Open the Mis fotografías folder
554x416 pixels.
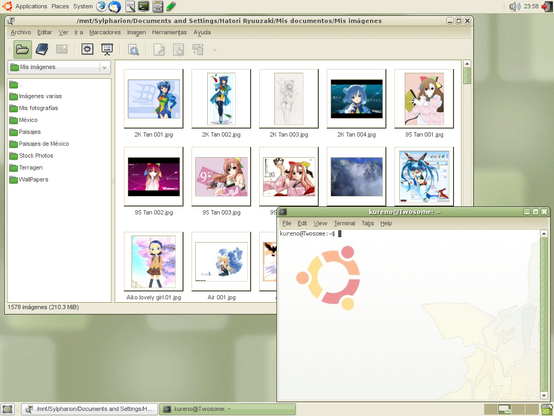(34, 108)
